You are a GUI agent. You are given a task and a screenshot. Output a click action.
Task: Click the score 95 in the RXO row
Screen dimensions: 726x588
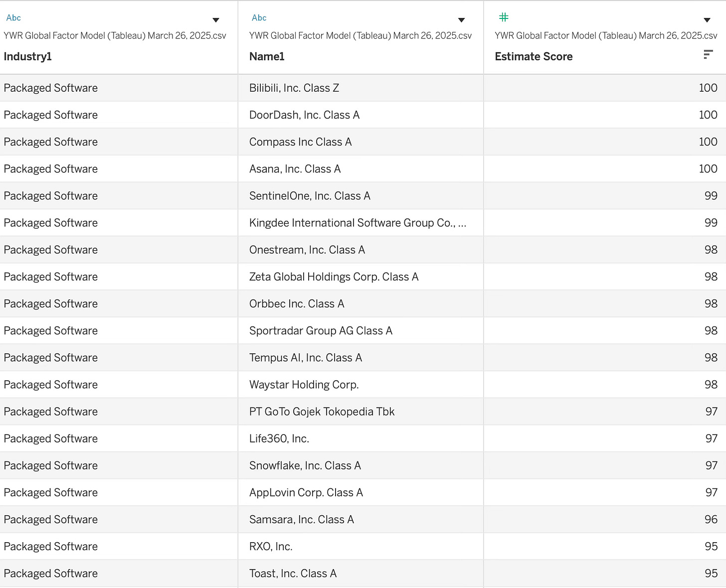[711, 546]
